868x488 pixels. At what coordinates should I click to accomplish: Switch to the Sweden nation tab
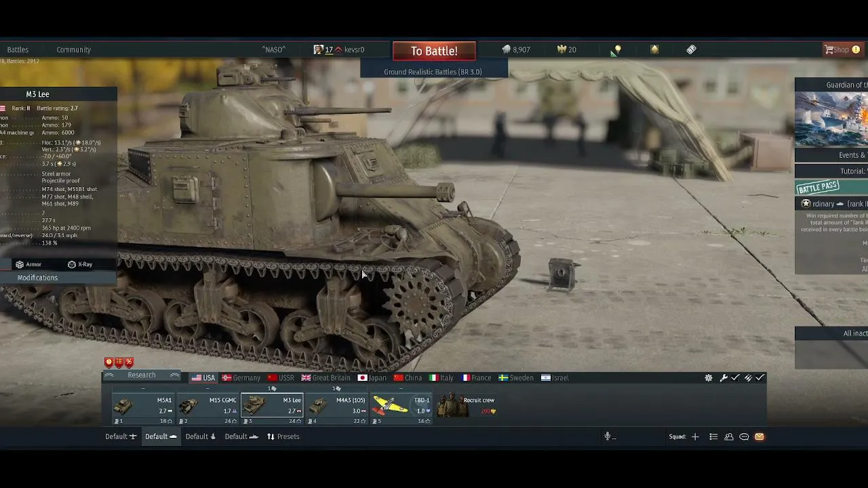click(x=516, y=378)
